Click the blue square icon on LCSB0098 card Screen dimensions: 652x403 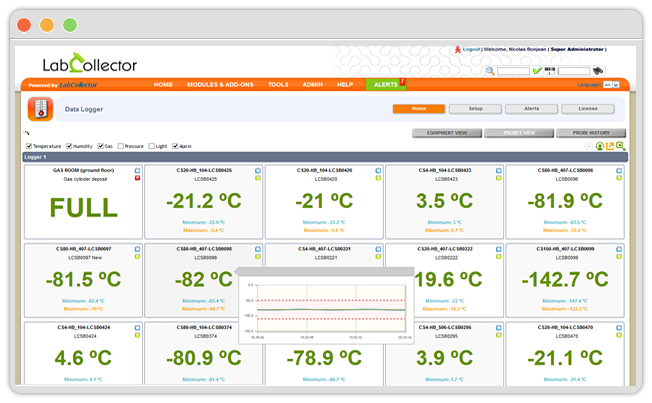258,249
